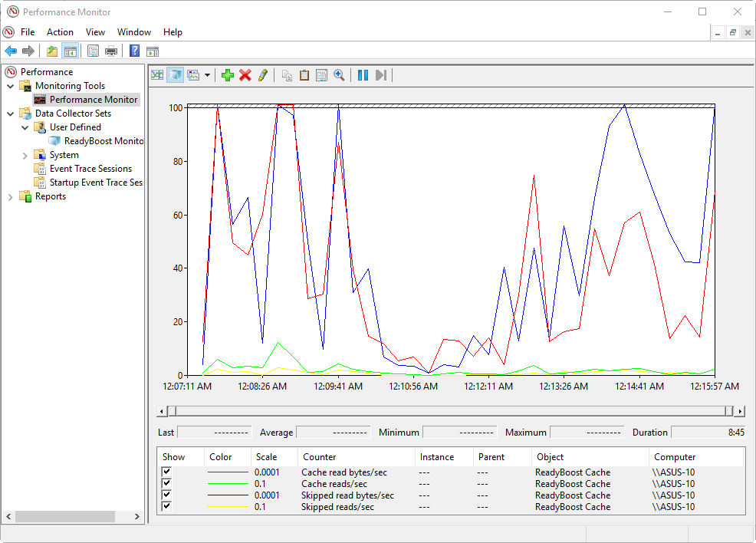
Task: Open the Change graph type dropdown arrow
Action: (207, 75)
